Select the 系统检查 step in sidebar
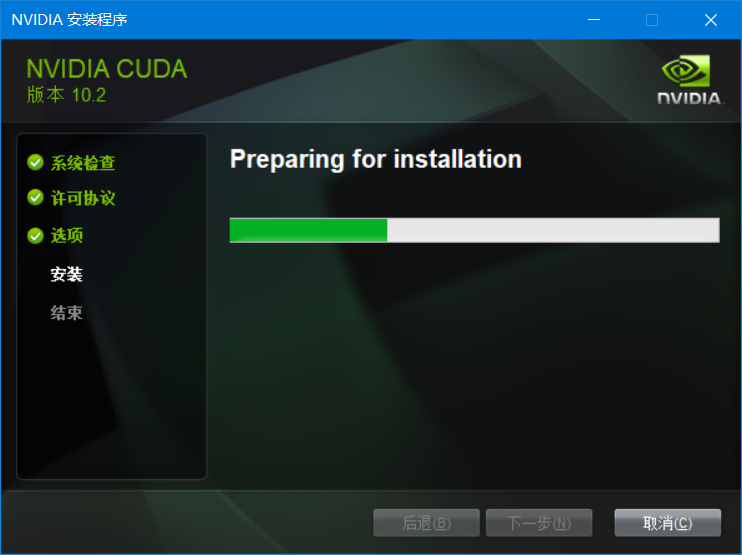Viewport: 742px width, 555px height. (x=83, y=163)
